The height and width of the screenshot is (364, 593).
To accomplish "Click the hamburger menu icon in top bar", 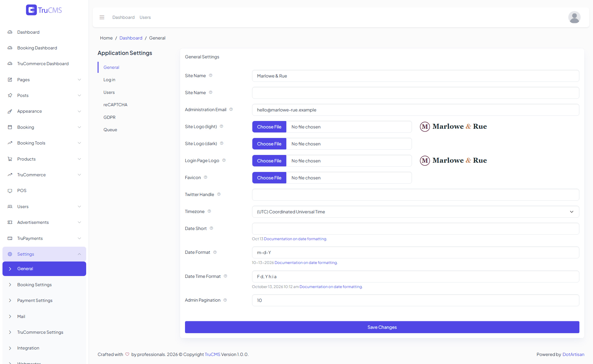I will click(x=102, y=17).
